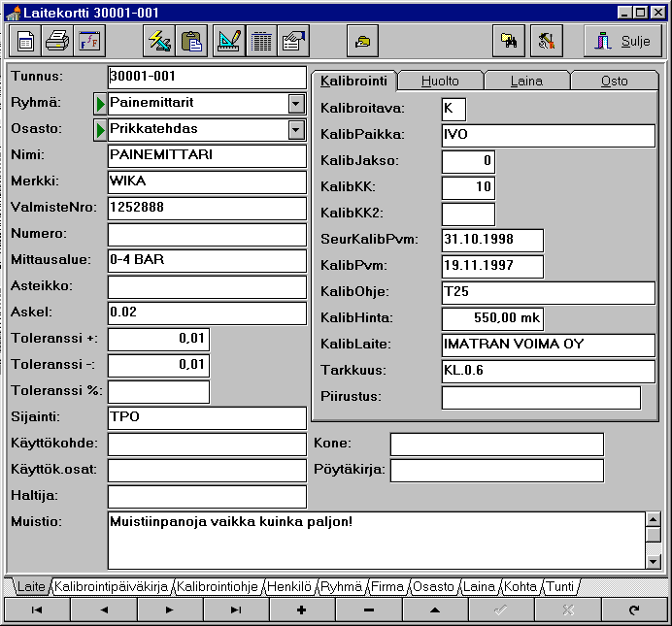Screen dimensions: 672x626
Task: Open the table grid view icon
Action: pyautogui.click(x=261, y=41)
